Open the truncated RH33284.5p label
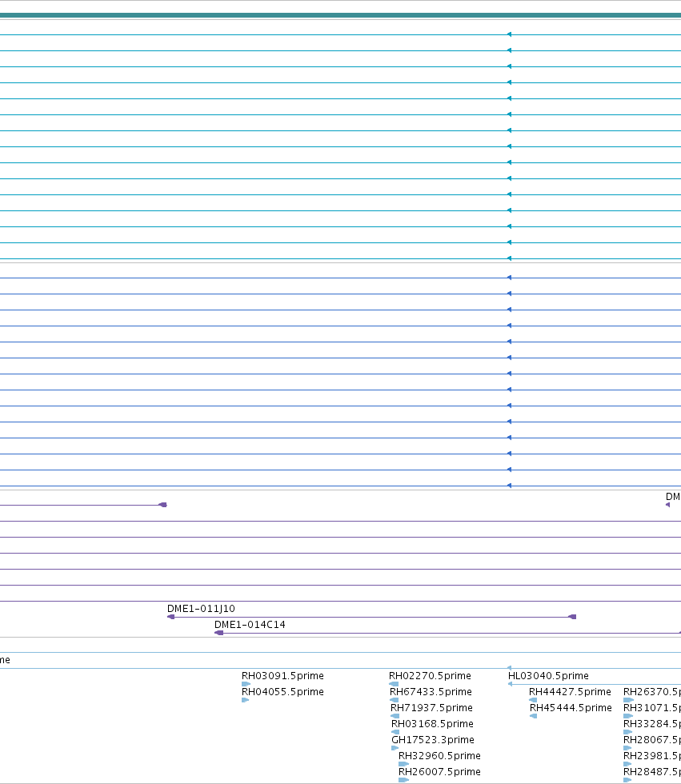This screenshot has height=784, width=681. click(x=652, y=723)
